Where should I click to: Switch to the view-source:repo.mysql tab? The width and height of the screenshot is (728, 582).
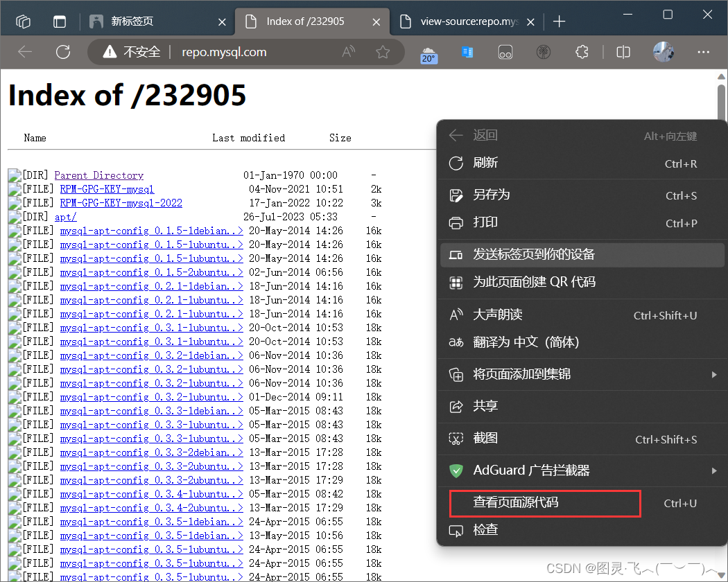[469, 21]
